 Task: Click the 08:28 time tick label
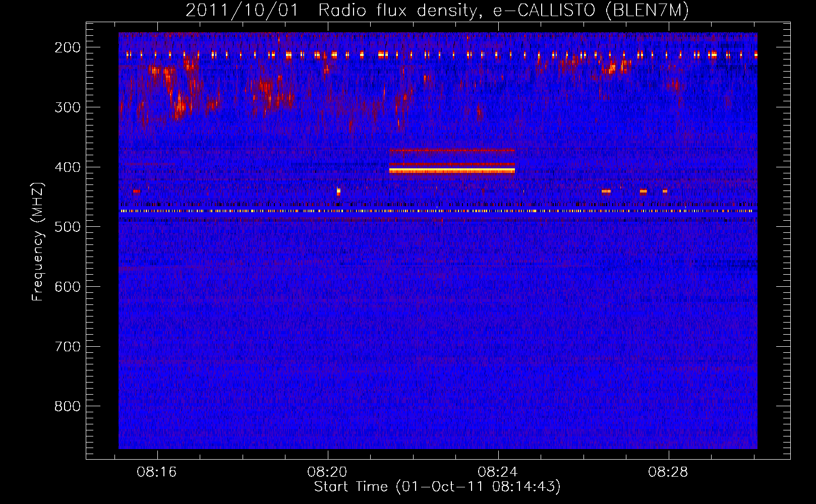click(668, 472)
